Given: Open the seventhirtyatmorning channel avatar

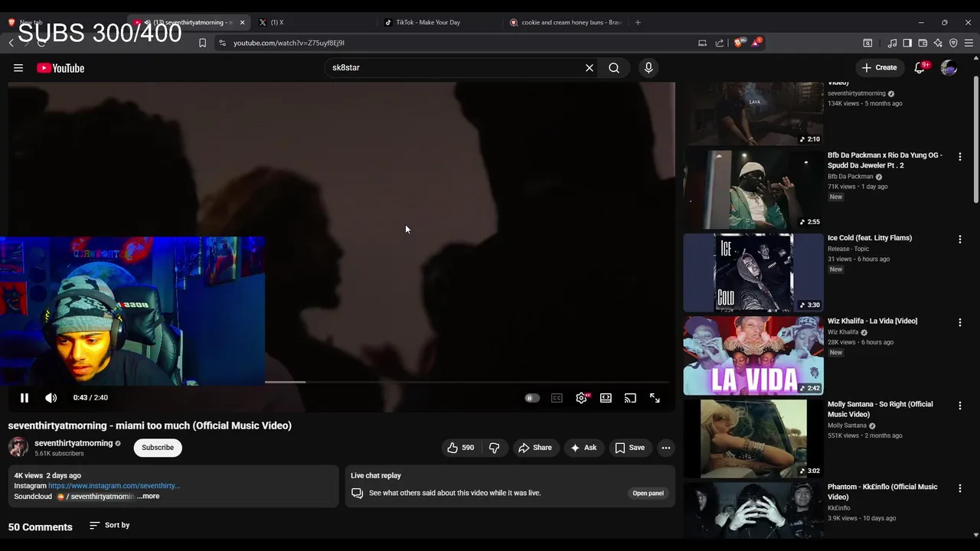Looking at the screenshot, I should click(18, 447).
